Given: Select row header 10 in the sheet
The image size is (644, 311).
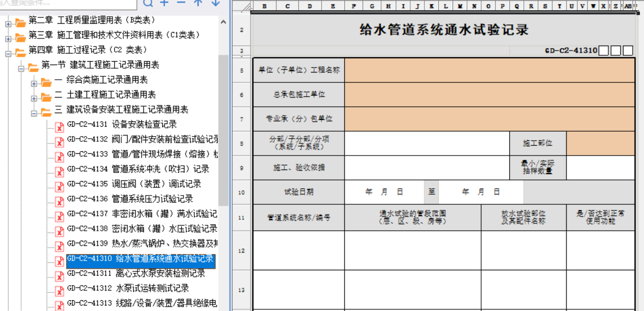Looking at the screenshot, I should pyautogui.click(x=241, y=192).
